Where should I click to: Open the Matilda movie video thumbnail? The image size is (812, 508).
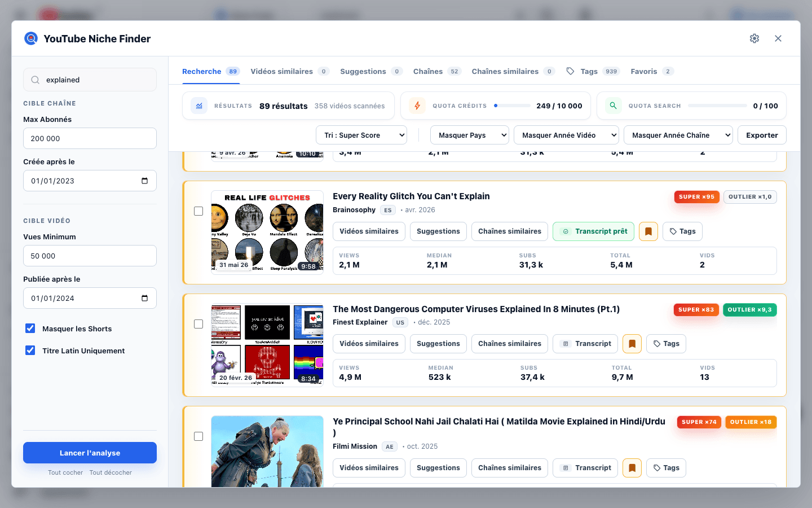[x=267, y=452]
